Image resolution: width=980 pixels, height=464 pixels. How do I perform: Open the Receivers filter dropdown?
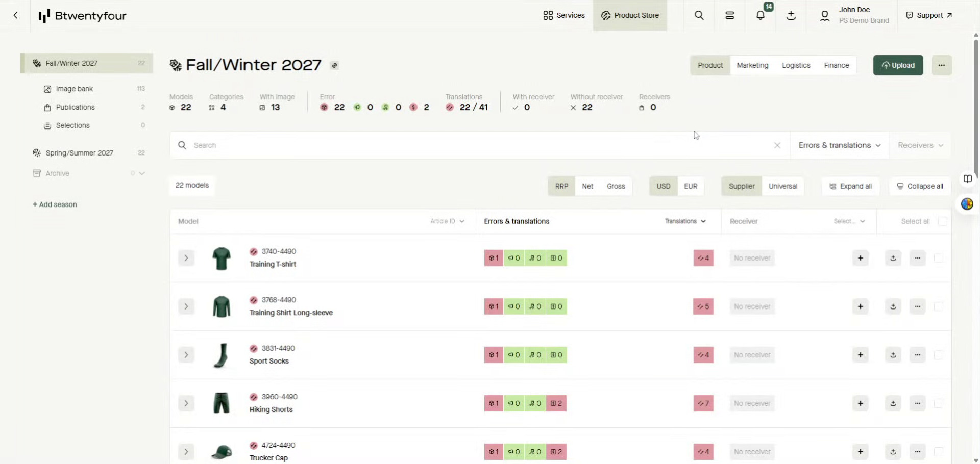coord(920,145)
